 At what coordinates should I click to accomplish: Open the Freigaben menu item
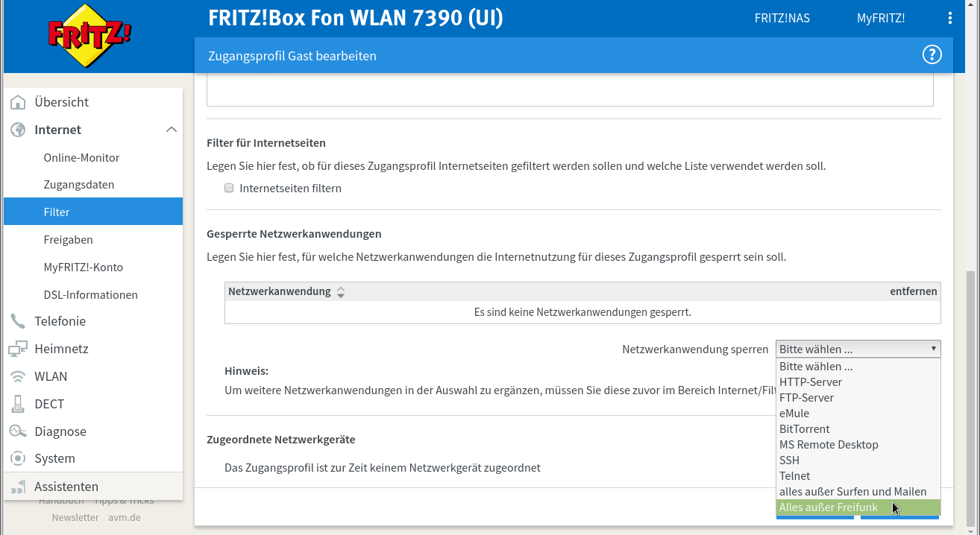(68, 240)
